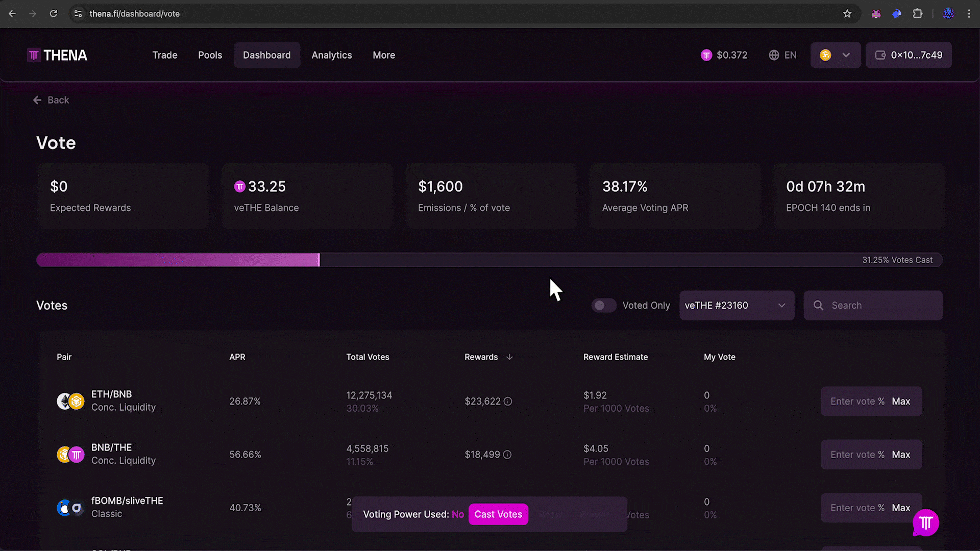Image resolution: width=980 pixels, height=551 pixels.
Task: Click My Vote column header
Action: [x=720, y=357]
